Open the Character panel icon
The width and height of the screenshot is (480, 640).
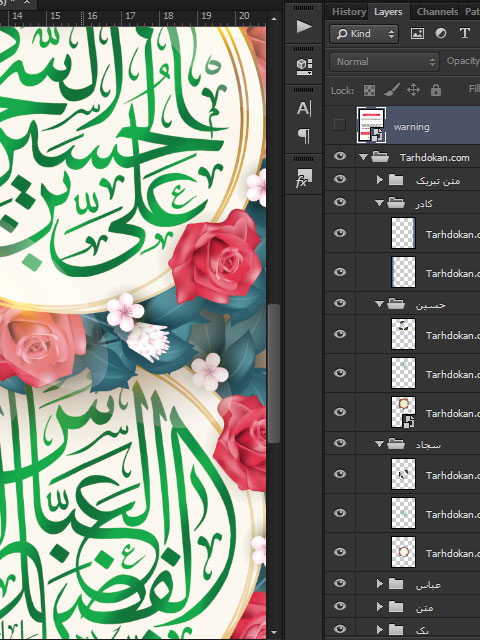[304, 109]
